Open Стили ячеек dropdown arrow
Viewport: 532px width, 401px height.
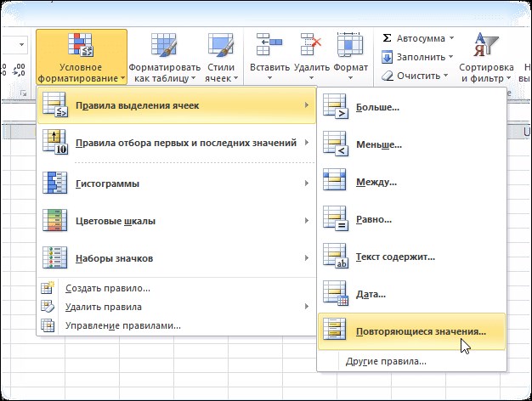235,78
